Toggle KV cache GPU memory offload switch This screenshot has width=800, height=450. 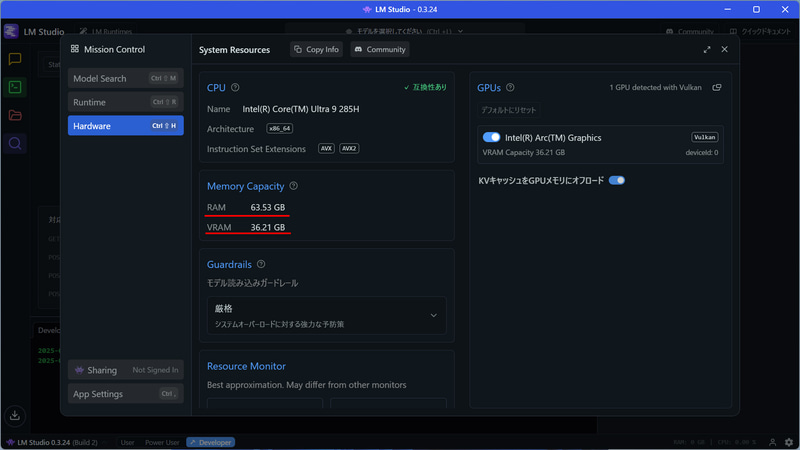pyautogui.click(x=617, y=180)
